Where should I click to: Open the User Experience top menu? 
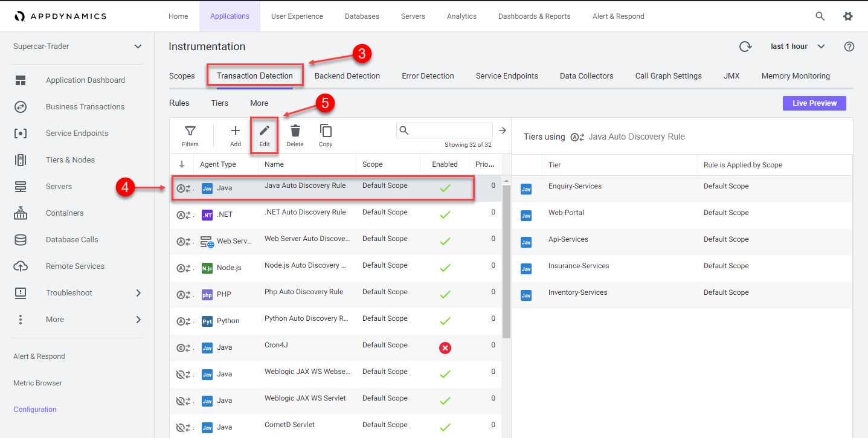pos(297,16)
